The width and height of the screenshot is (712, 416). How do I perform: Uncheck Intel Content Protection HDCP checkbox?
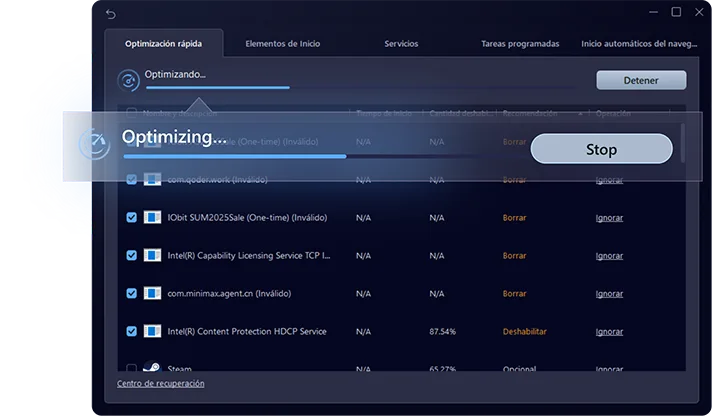pyautogui.click(x=132, y=331)
